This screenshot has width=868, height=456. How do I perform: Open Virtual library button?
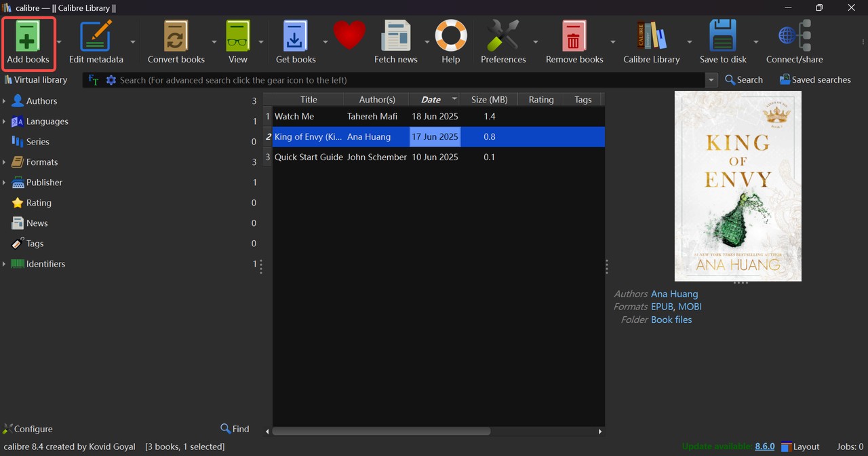click(x=35, y=80)
